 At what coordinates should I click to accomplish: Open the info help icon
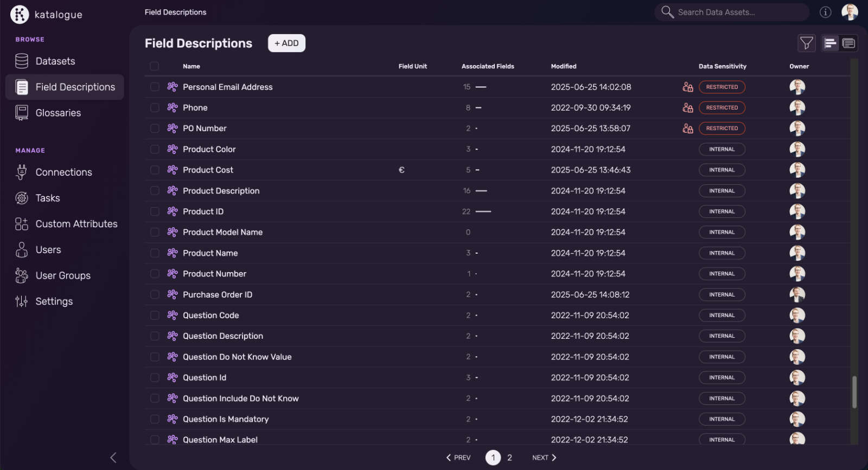click(825, 12)
